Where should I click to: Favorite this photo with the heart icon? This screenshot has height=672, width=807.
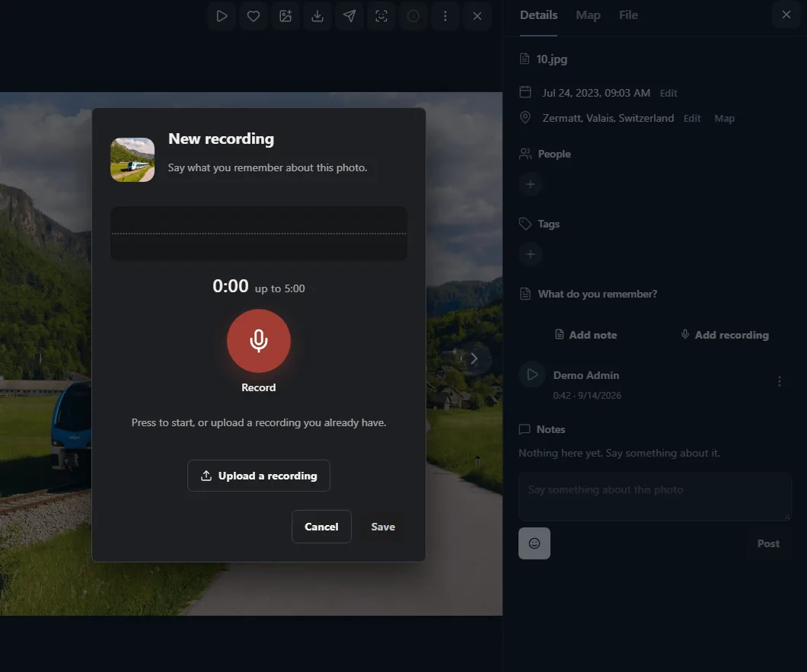coord(254,16)
